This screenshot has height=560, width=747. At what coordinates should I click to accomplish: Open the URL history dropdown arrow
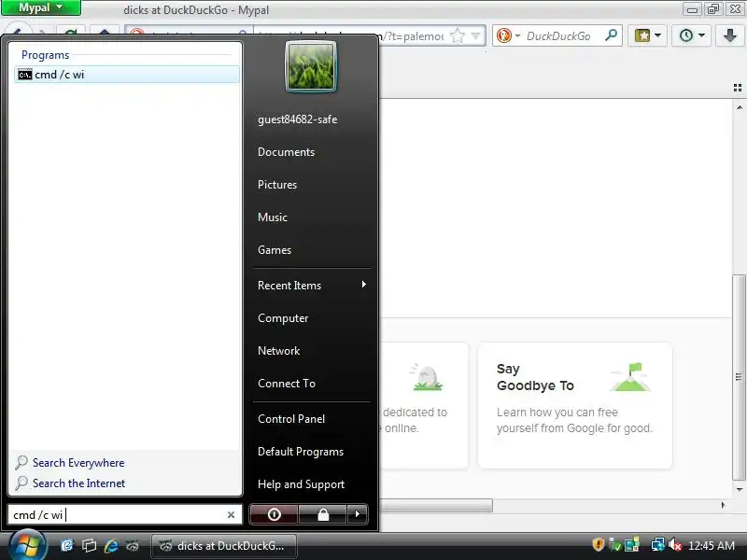(475, 35)
